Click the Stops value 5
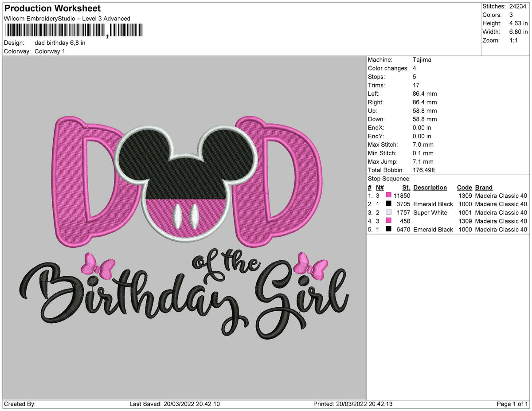The height and width of the screenshot is (411, 532). 415,77
